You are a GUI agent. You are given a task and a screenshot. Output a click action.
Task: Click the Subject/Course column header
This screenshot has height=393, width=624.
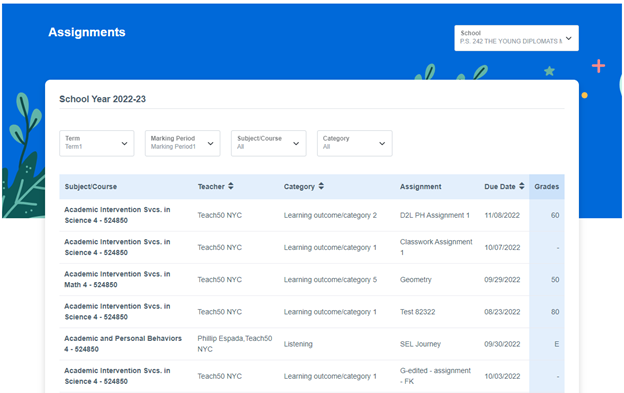tap(91, 187)
